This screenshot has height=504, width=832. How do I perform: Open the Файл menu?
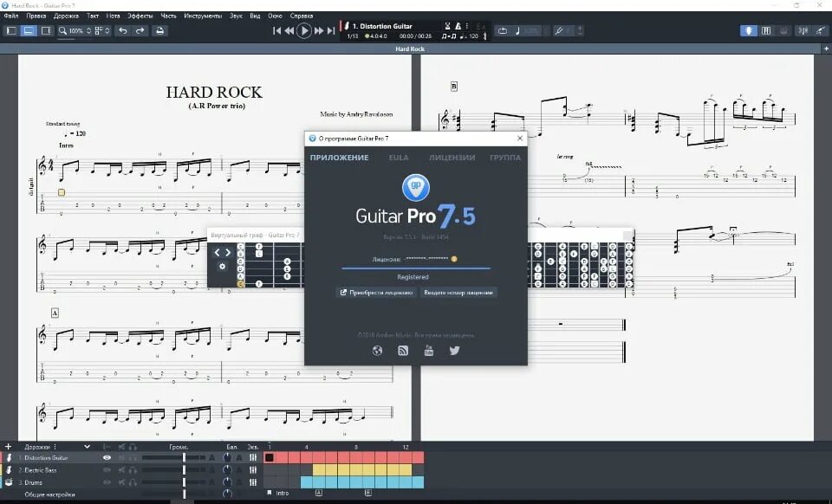click(x=11, y=16)
